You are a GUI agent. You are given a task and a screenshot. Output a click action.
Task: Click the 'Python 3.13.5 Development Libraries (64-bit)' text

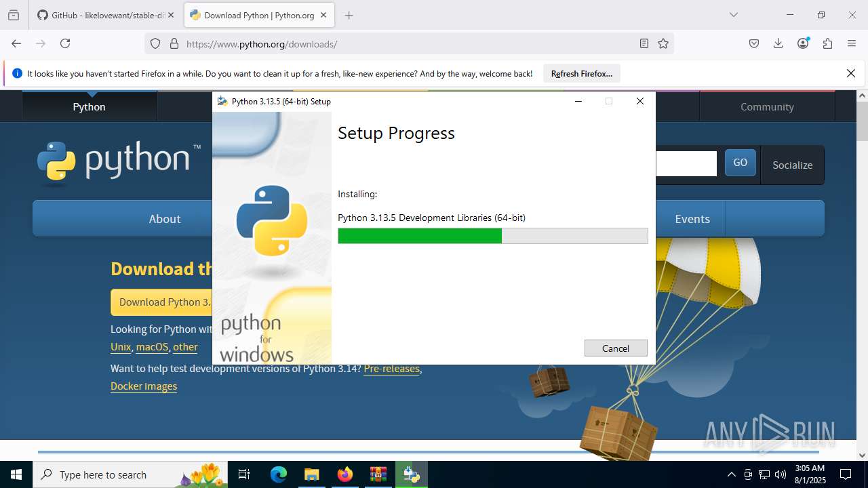pos(431,218)
